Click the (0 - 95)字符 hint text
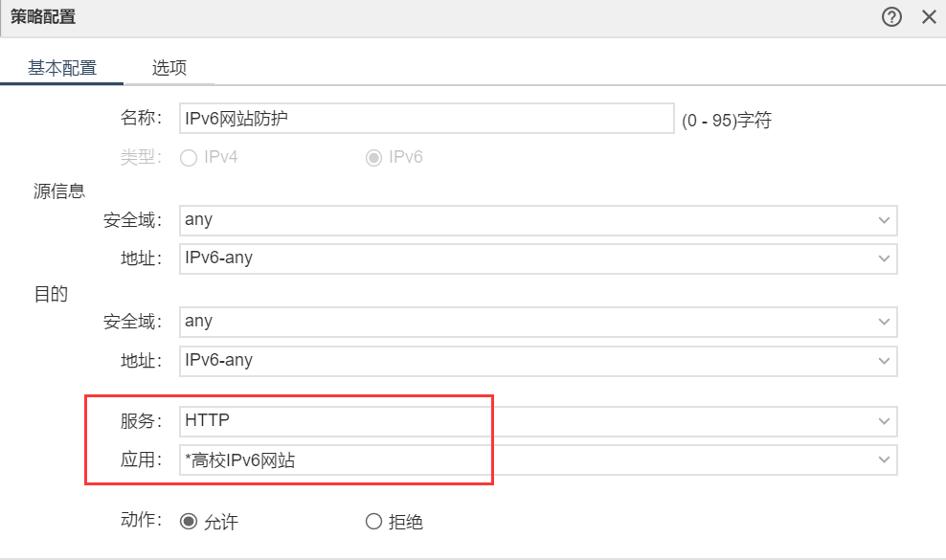 coord(727,120)
